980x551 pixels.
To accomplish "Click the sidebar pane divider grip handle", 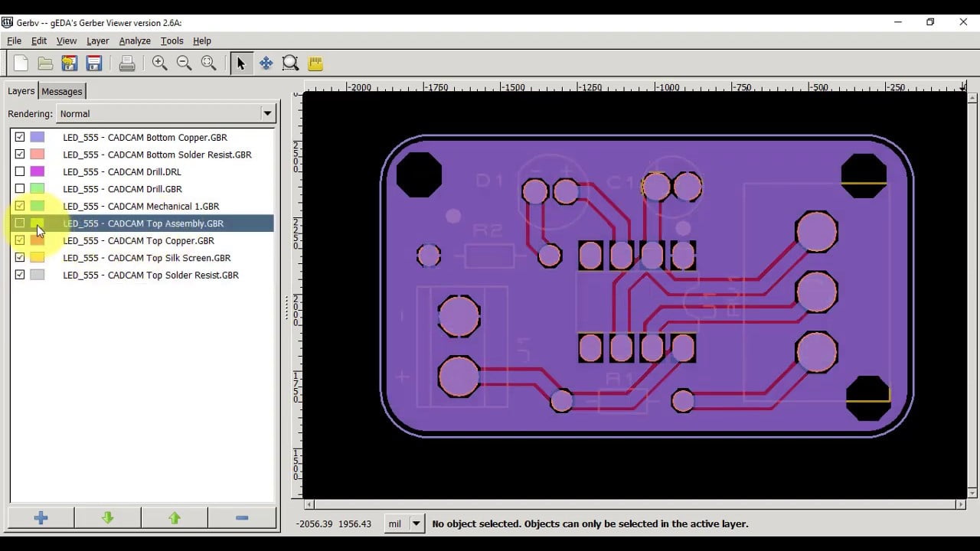I will pyautogui.click(x=287, y=308).
